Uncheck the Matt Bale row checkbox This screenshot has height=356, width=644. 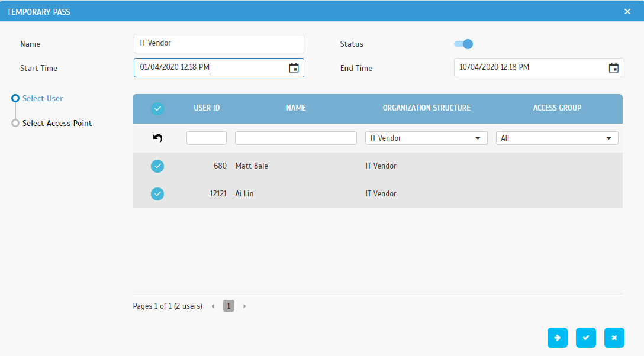point(157,166)
